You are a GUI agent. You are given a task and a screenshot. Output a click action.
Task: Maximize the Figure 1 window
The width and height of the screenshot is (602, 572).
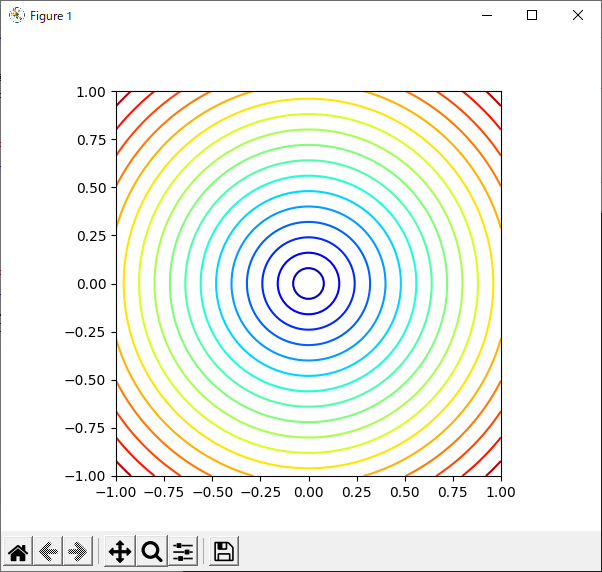tap(532, 15)
